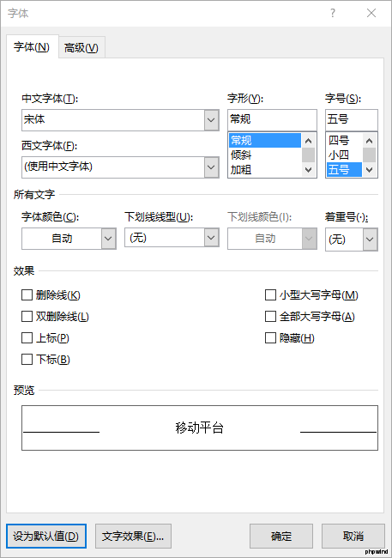Click the scroll up arrow in 字形 list

(x=309, y=141)
